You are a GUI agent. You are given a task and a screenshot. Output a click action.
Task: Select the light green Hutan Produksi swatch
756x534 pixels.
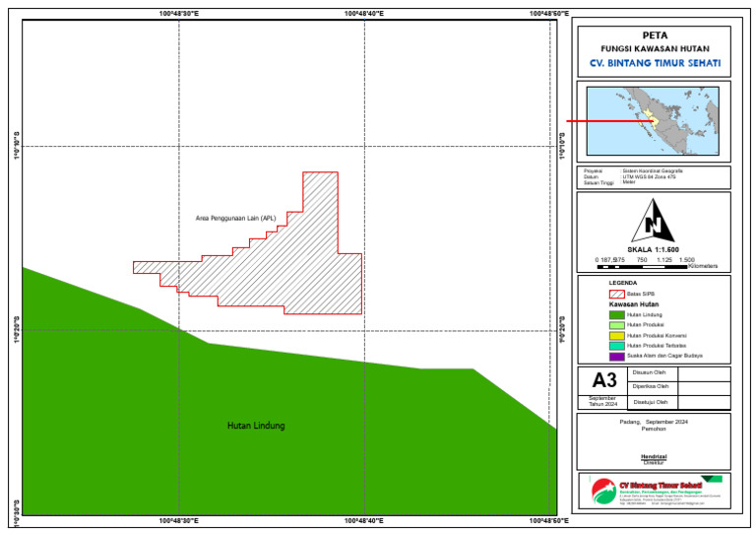pyautogui.click(x=616, y=325)
